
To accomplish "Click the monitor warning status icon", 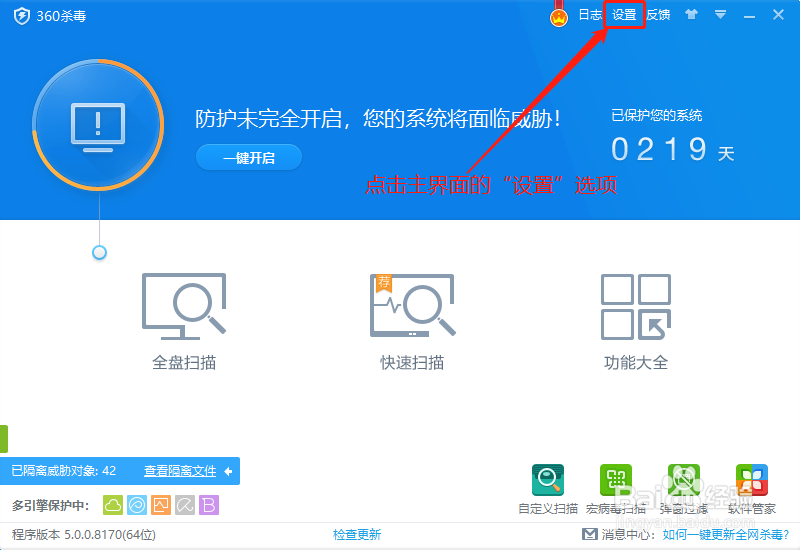I will 98,125.
